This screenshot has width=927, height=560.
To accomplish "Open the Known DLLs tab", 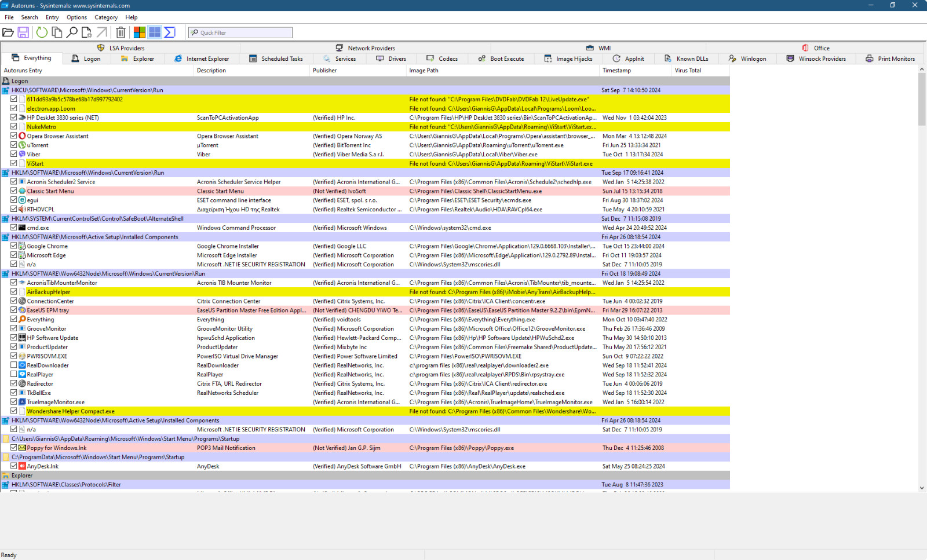I will click(x=686, y=58).
